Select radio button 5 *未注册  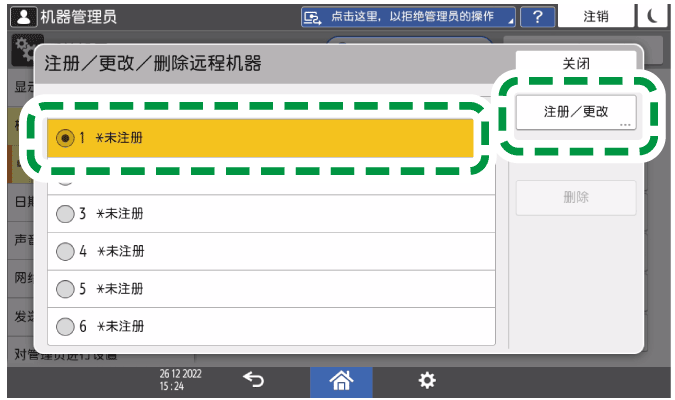coord(65,289)
